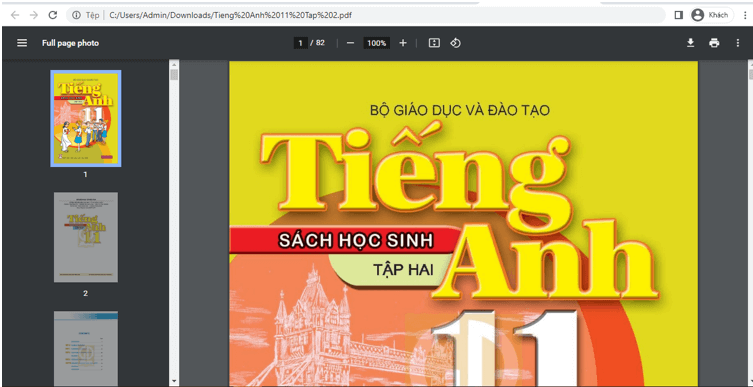This screenshot has width=753, height=387.
Task: Click the Tệp label in address bar
Action: coord(92,15)
